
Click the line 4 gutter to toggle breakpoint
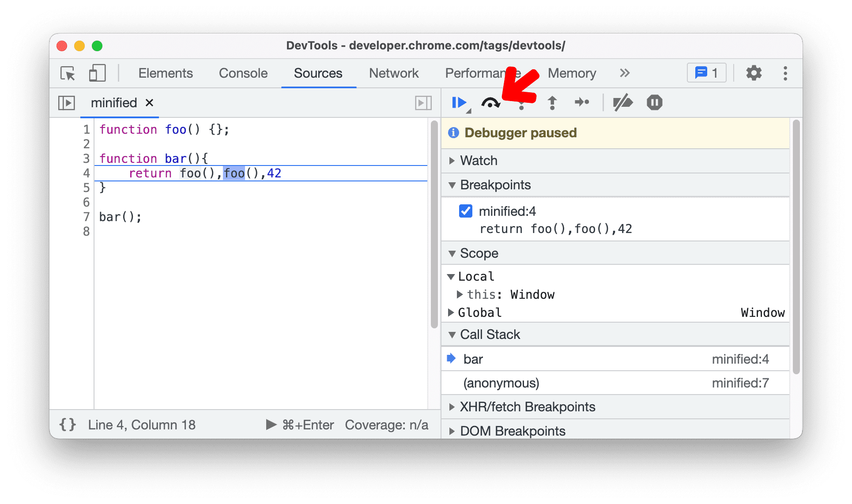(85, 173)
